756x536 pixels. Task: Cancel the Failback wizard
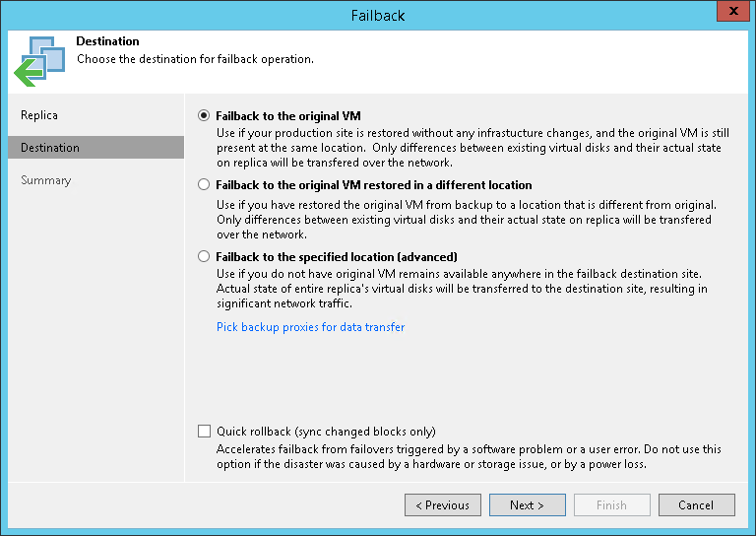696,505
